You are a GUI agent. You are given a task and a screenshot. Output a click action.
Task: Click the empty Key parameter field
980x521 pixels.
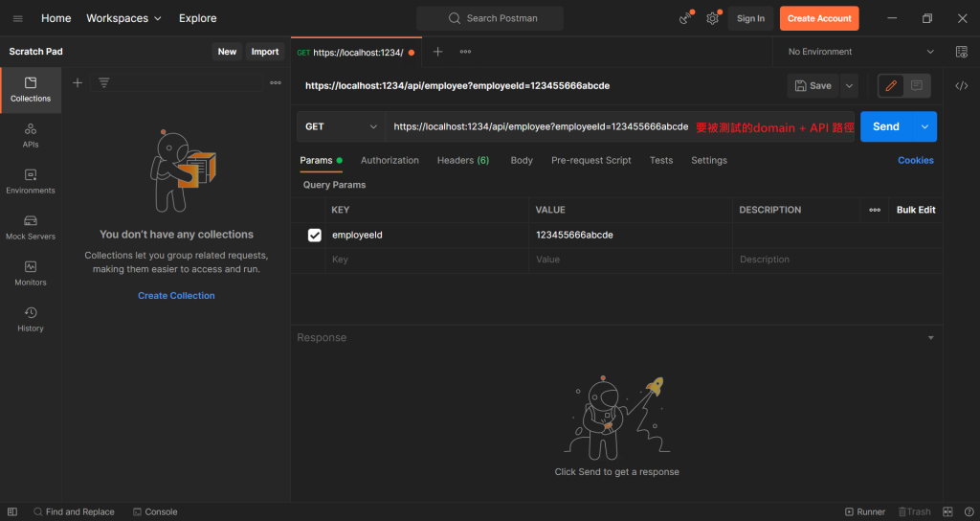(427, 260)
